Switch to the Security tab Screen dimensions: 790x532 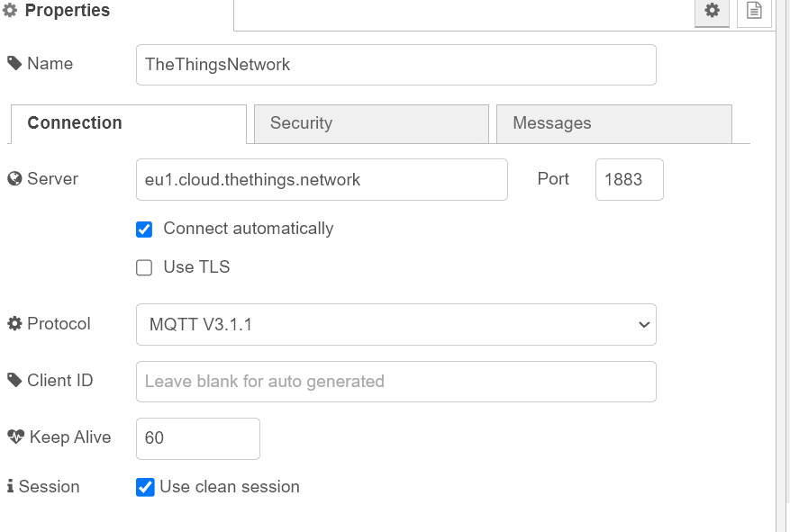point(371,124)
